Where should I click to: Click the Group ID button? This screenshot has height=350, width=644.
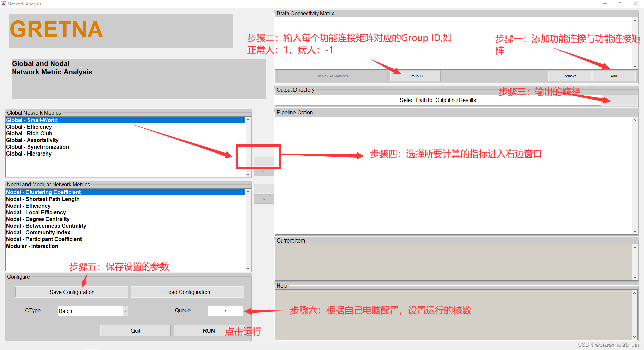416,76
